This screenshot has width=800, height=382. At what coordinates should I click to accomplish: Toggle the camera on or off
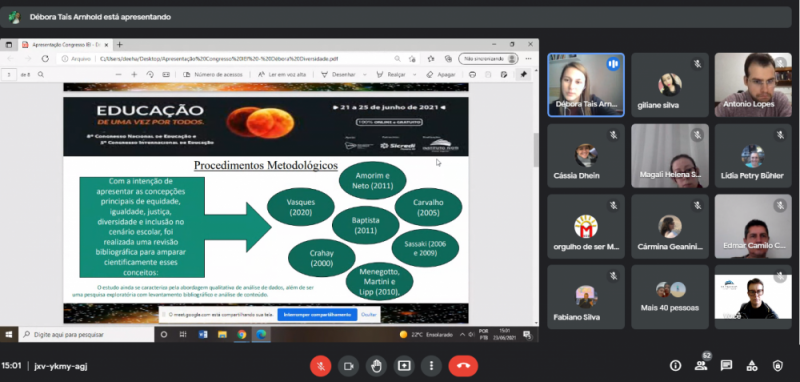(349, 366)
